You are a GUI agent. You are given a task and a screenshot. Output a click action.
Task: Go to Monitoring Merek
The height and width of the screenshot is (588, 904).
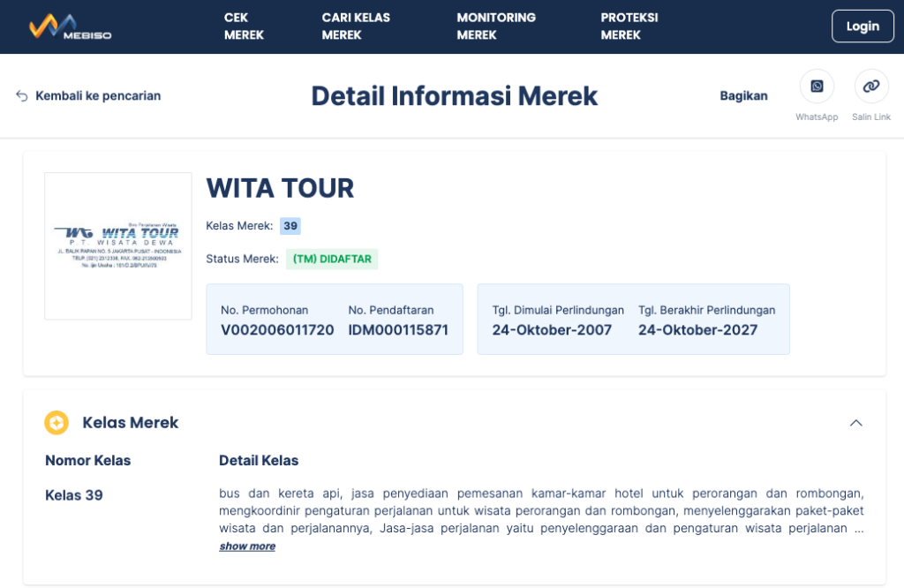click(x=496, y=26)
